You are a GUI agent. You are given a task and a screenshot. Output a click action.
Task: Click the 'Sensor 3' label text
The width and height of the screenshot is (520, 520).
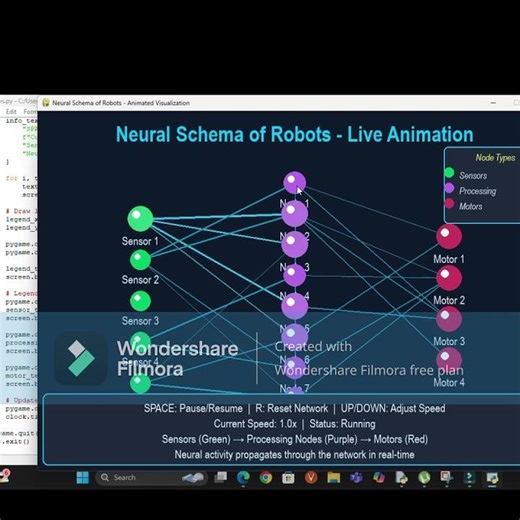point(140,321)
